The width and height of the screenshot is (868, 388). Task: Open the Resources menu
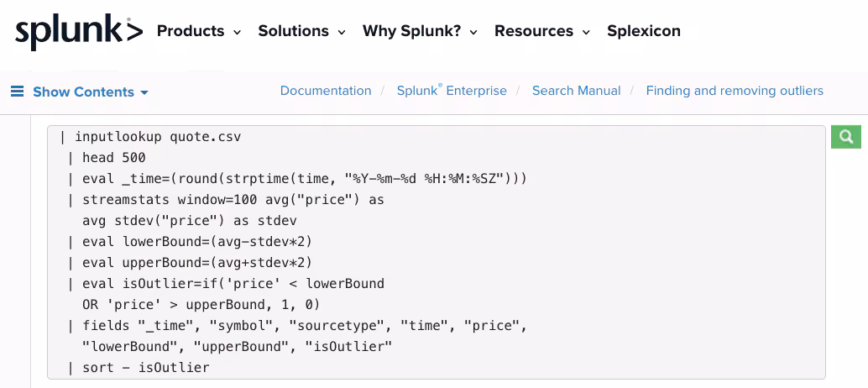click(533, 31)
